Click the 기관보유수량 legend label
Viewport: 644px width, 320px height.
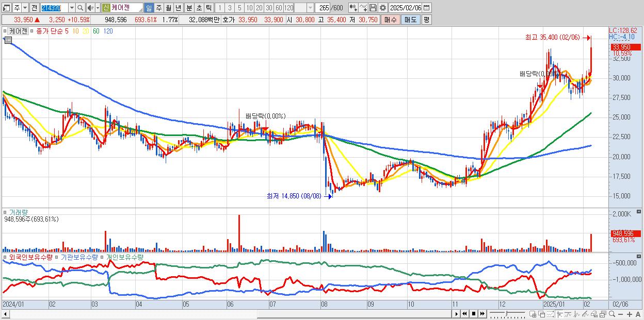78,256
